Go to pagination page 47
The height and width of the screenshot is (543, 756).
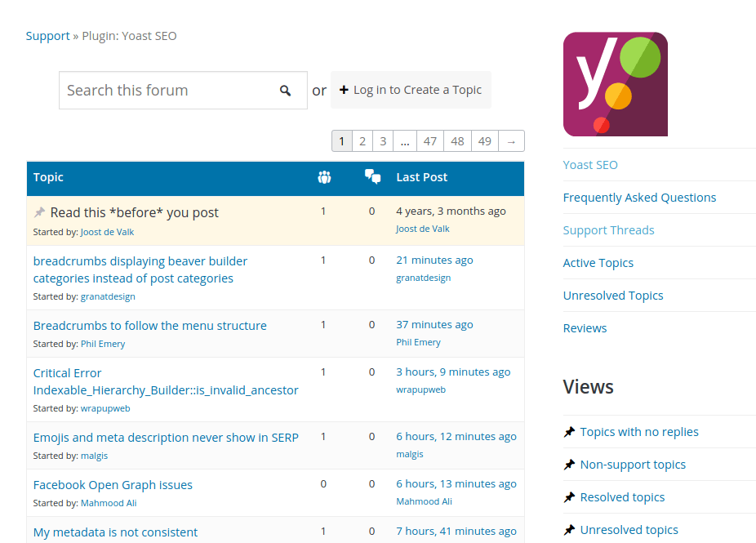pos(430,141)
